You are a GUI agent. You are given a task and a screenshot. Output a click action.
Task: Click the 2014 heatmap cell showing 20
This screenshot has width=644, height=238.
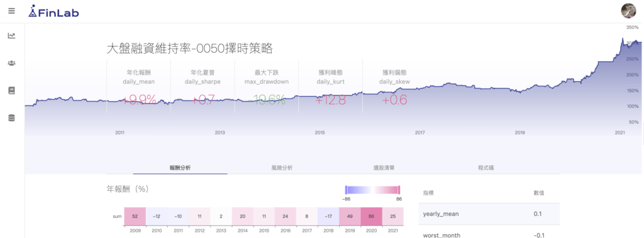point(242,216)
